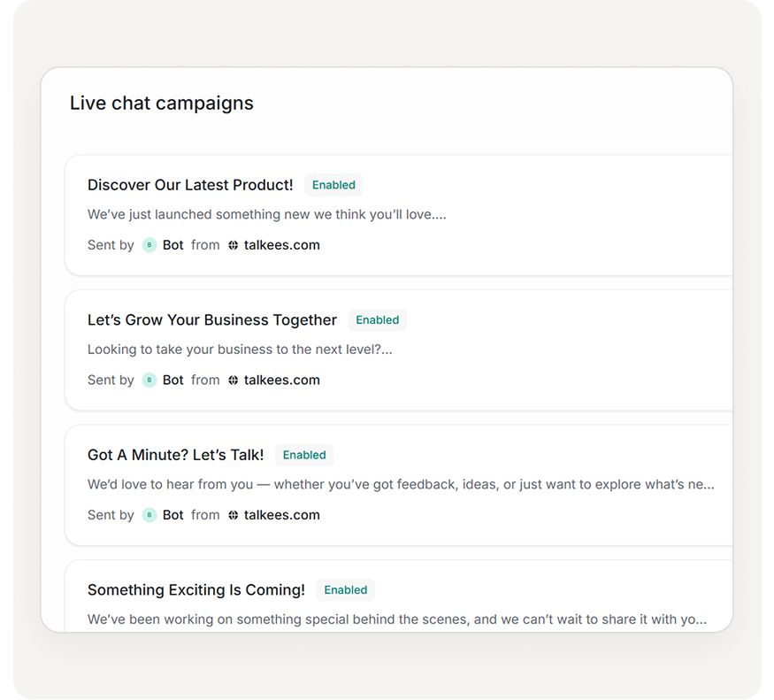Viewport: 774px width, 700px height.
Task: Open Something Exciting Is Coming! campaign title
Action: (x=196, y=590)
